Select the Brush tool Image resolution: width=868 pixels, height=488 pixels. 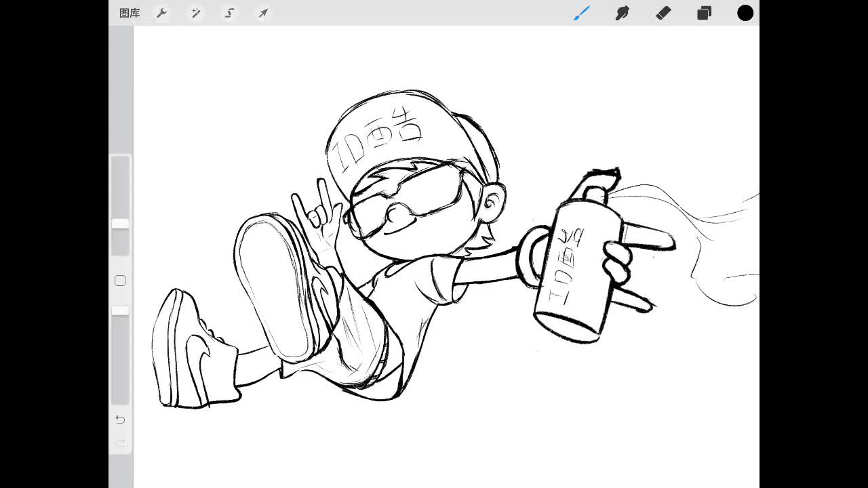click(x=582, y=13)
